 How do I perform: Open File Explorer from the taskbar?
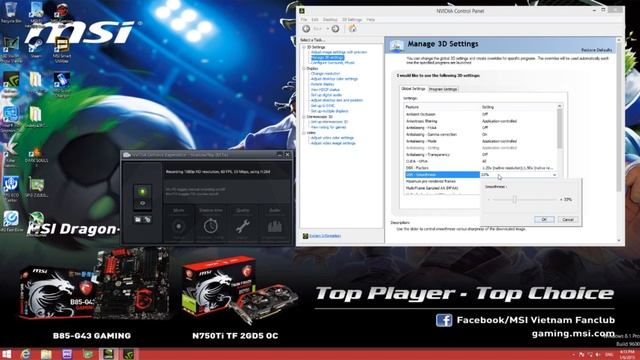point(46,354)
